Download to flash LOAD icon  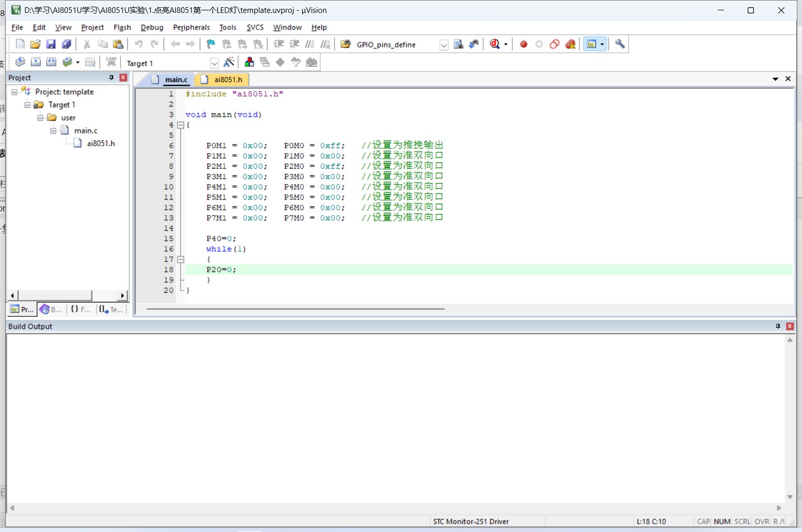[x=111, y=63]
